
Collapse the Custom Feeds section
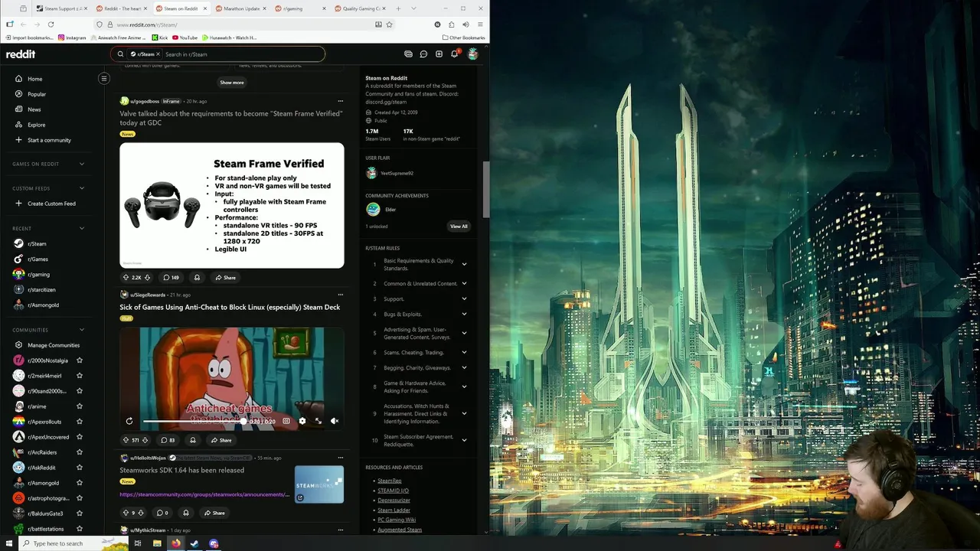pyautogui.click(x=82, y=188)
